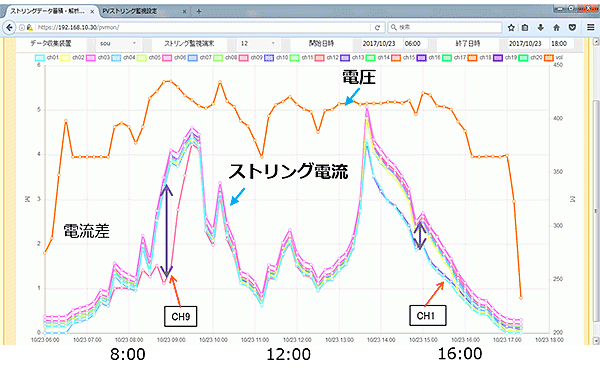Toggle ch01 series in chart legend

click(47, 58)
